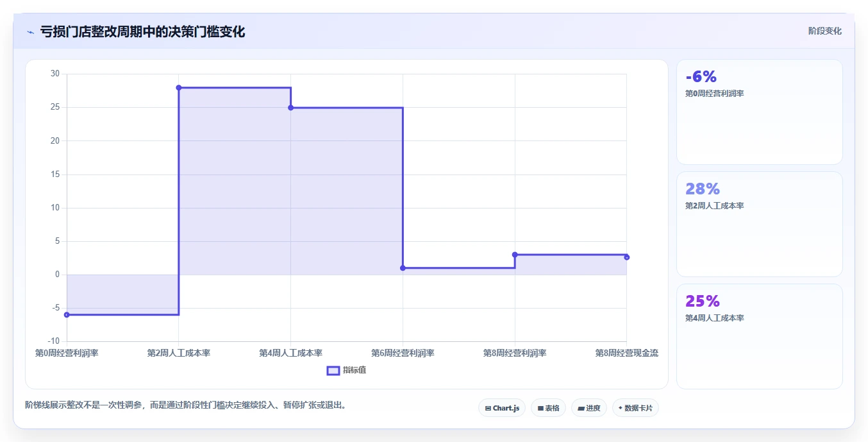
Task: Click the data point at 第6周经营利润率
Action: tap(403, 268)
